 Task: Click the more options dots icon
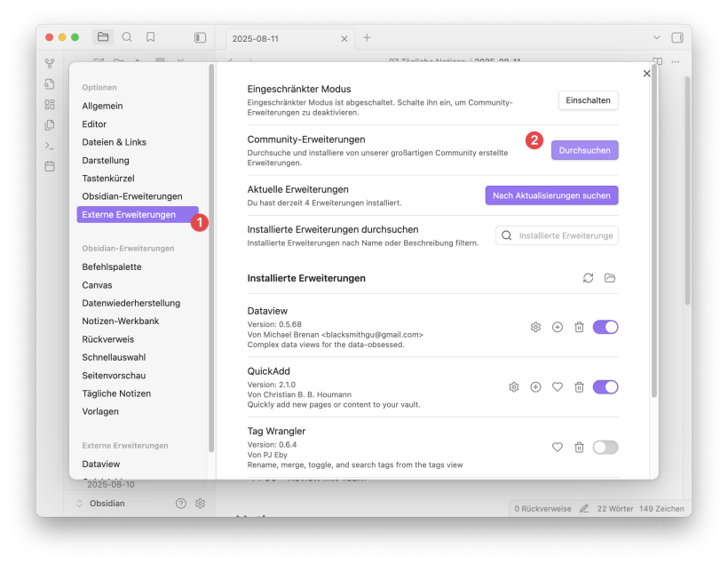click(676, 62)
